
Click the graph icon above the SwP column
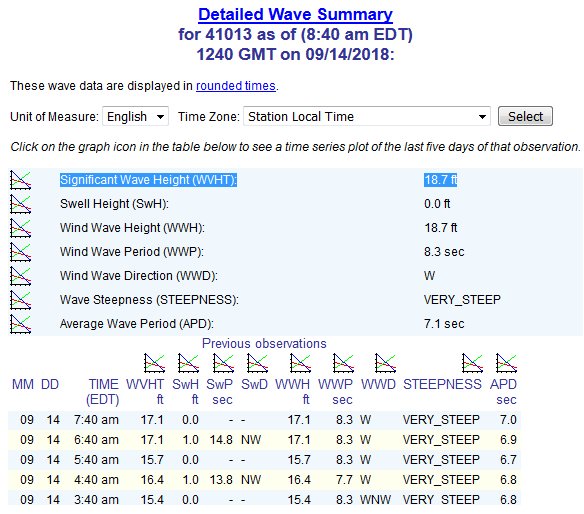tap(223, 363)
